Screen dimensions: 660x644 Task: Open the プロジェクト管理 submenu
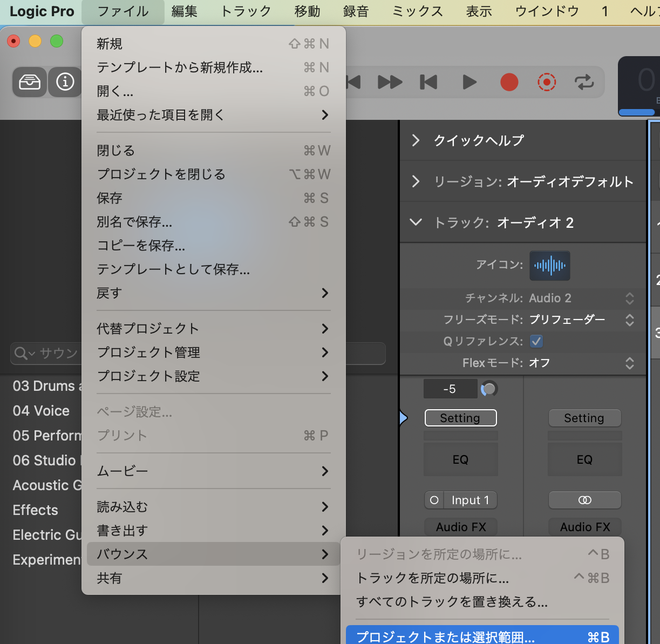[213, 352]
